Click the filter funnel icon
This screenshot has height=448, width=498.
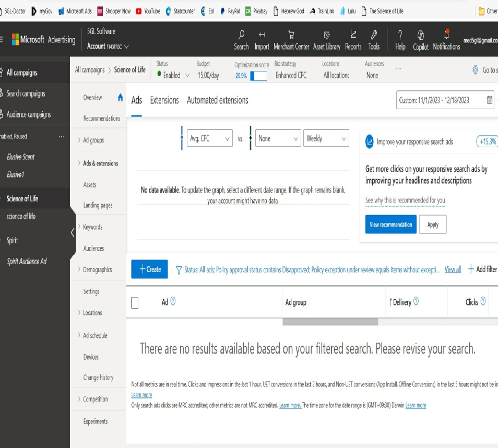click(x=179, y=270)
